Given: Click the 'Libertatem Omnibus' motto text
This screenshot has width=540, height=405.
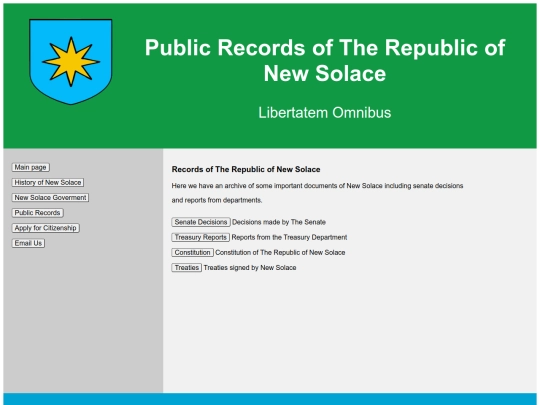Looking at the screenshot, I should click(325, 113).
